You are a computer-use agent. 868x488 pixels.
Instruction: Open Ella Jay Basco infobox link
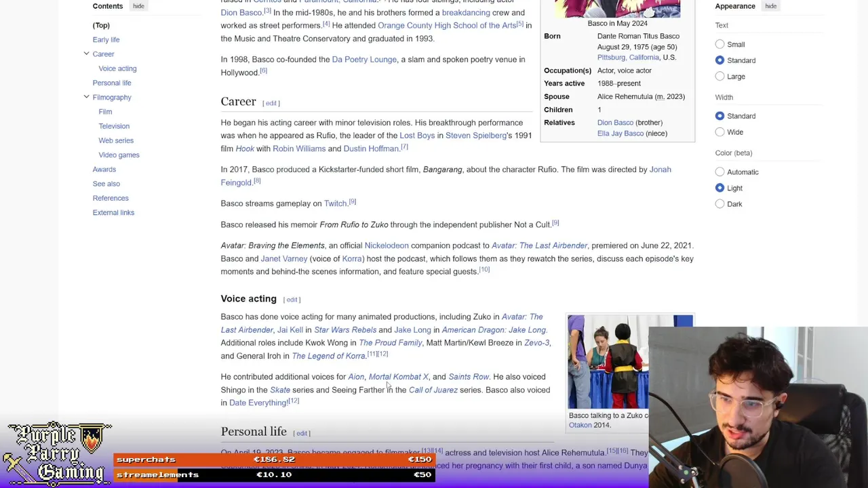pos(620,134)
